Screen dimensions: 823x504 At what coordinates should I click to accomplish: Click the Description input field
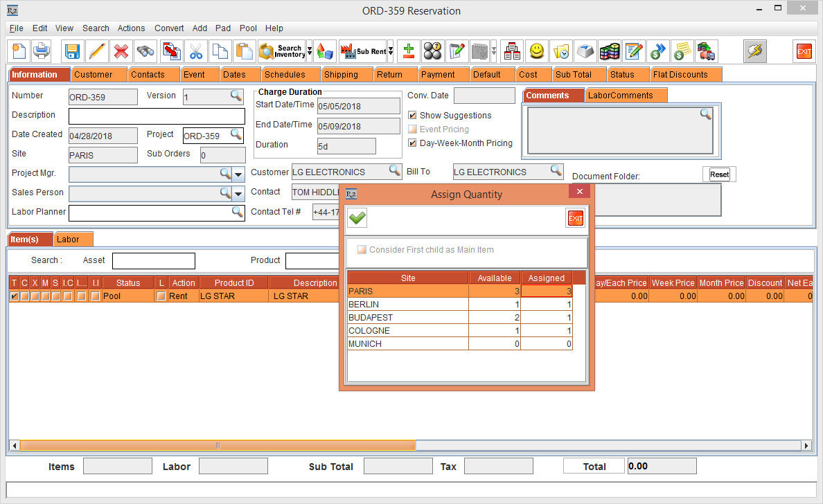point(157,116)
